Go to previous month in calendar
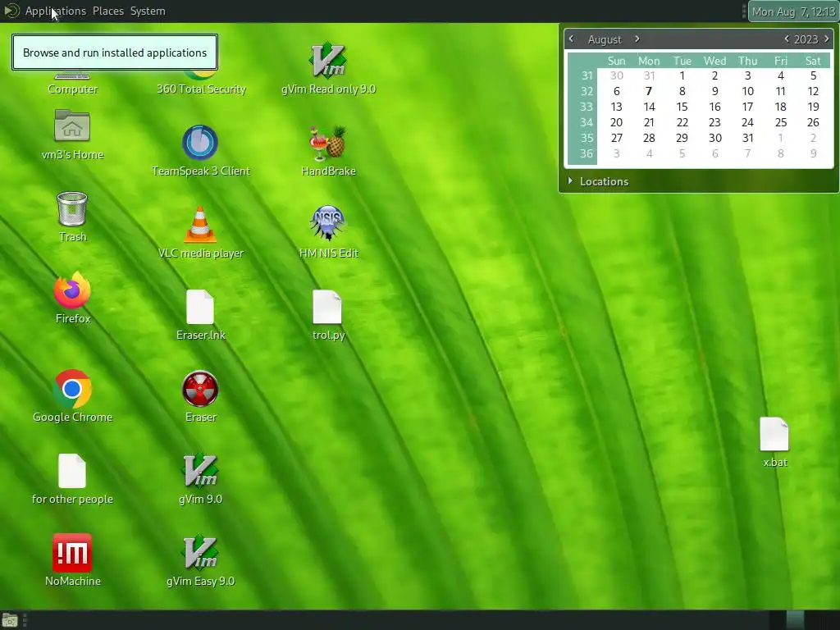 (x=571, y=39)
